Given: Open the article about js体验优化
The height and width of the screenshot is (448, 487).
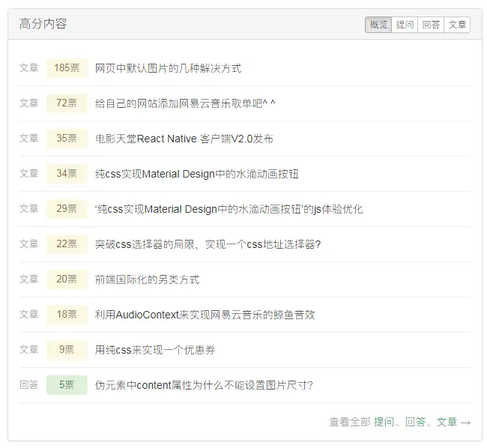Looking at the screenshot, I should [229, 209].
